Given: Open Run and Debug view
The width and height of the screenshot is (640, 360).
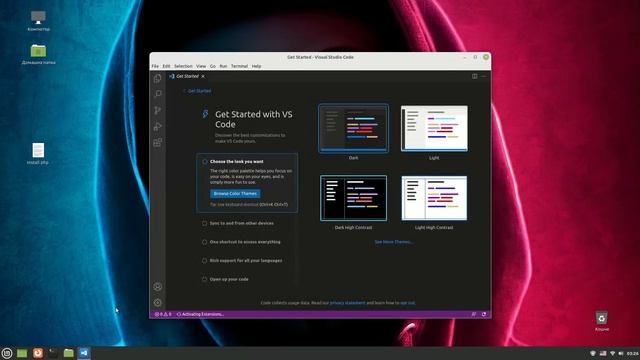Looking at the screenshot, I should pos(158,127).
